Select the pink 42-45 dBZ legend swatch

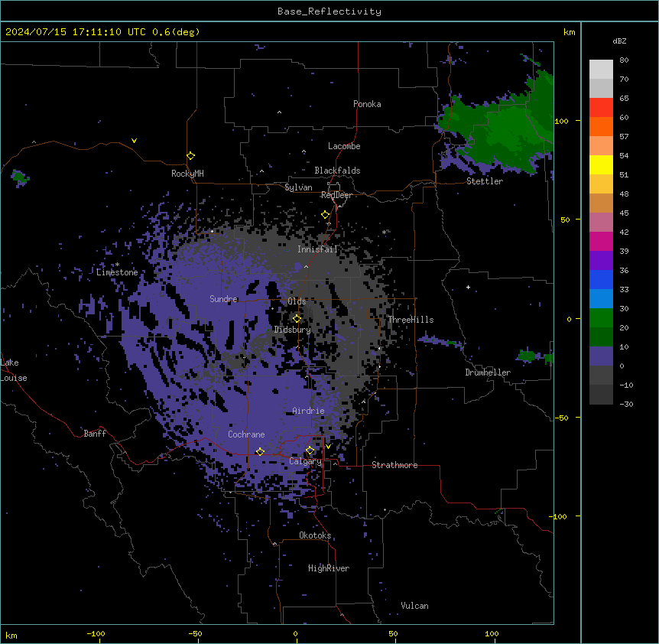601,223
